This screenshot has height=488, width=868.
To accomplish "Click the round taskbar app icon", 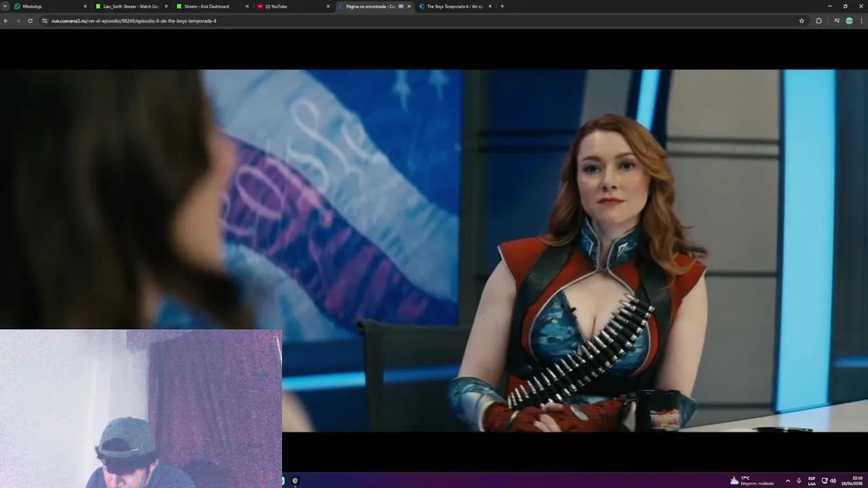I will [295, 481].
